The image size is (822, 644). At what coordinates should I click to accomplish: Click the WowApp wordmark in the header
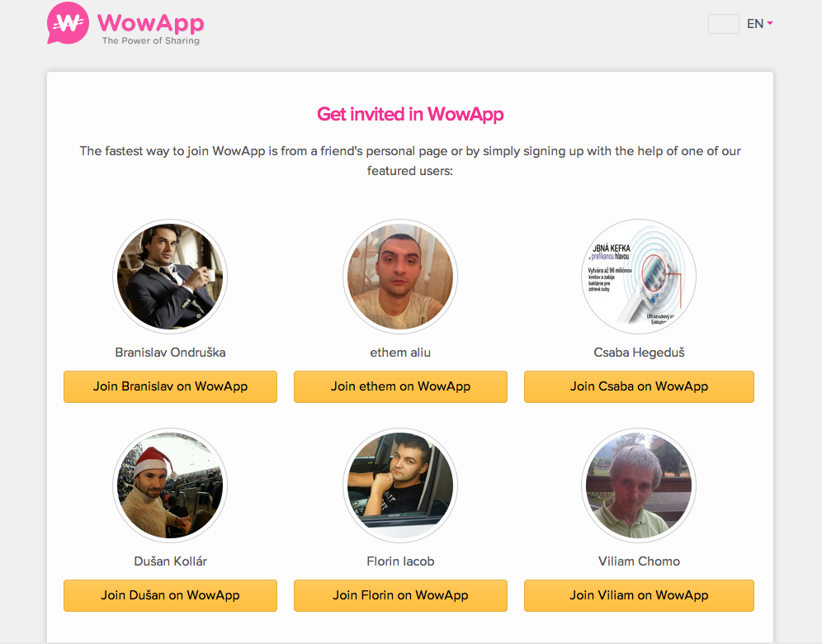click(151, 22)
